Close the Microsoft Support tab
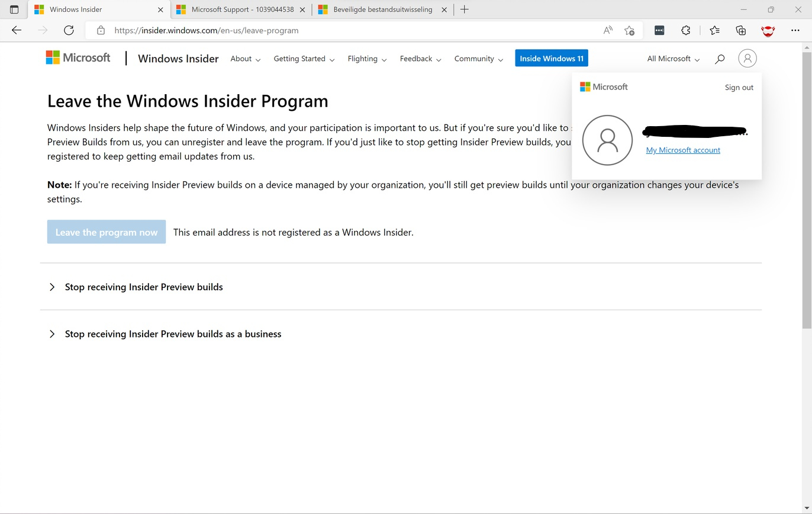 (x=303, y=9)
